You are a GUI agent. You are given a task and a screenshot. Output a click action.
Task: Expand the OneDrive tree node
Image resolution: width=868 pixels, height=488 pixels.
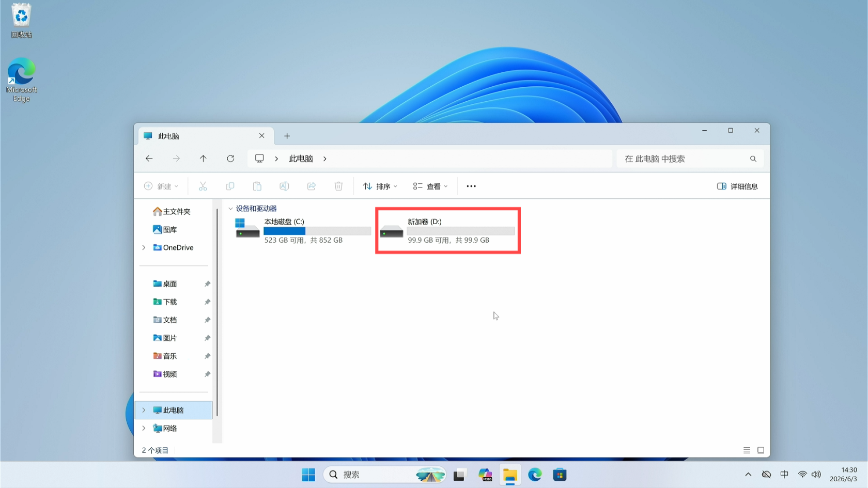[x=144, y=248]
